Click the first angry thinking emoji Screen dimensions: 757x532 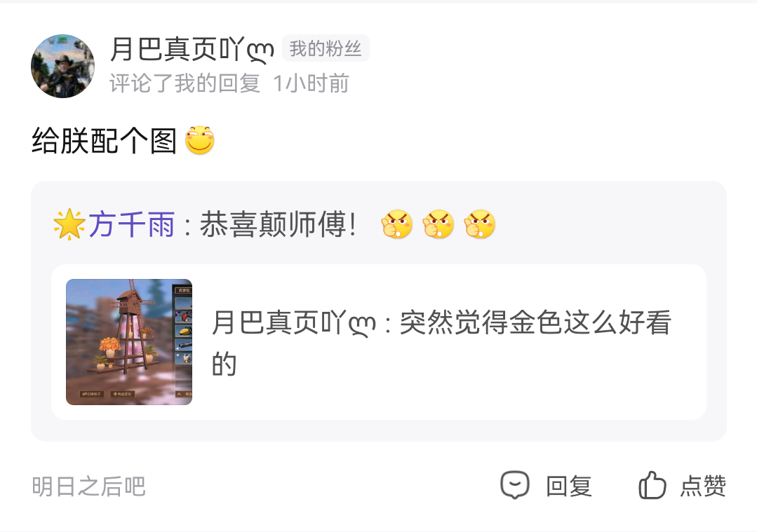397,224
